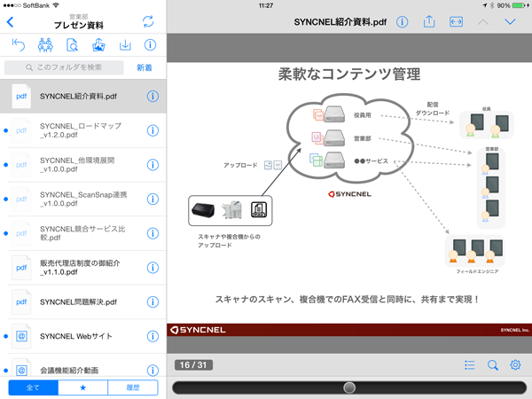This screenshot has height=399, width=532.
Task: Go to next page with down chevron
Action: click(x=510, y=22)
